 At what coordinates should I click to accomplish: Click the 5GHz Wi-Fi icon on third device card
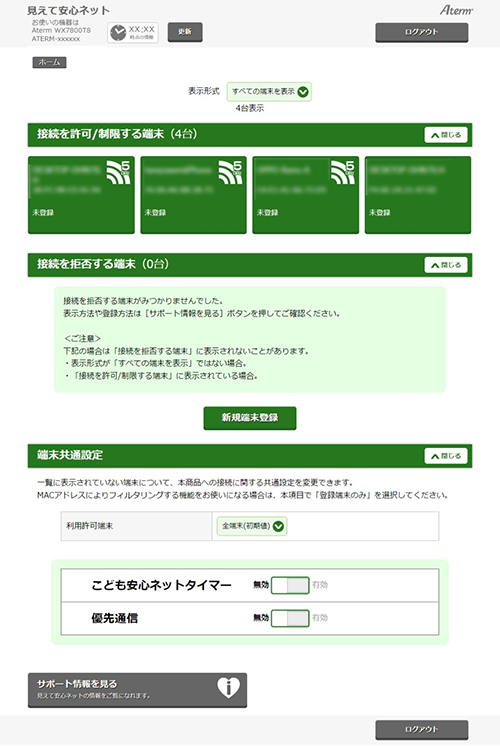(343, 172)
